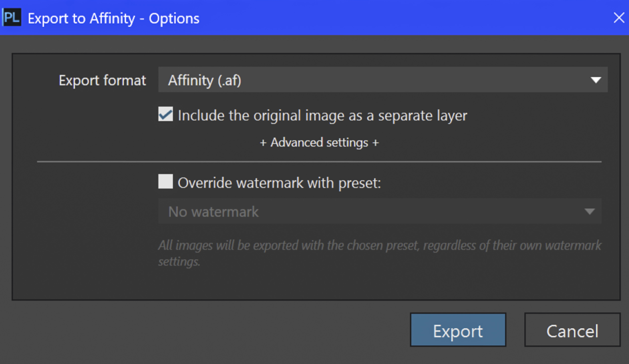Image resolution: width=629 pixels, height=364 pixels.
Task: Click the No watermark dropdown arrow
Action: [x=589, y=211]
